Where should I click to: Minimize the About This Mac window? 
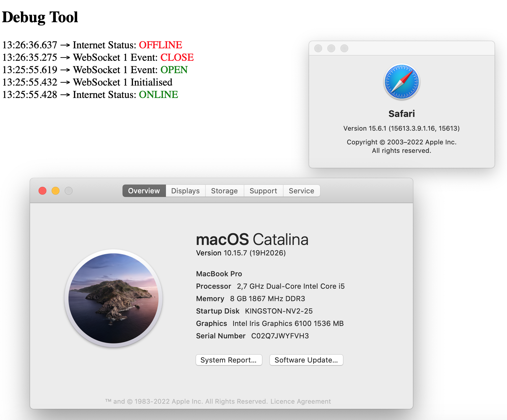56,191
